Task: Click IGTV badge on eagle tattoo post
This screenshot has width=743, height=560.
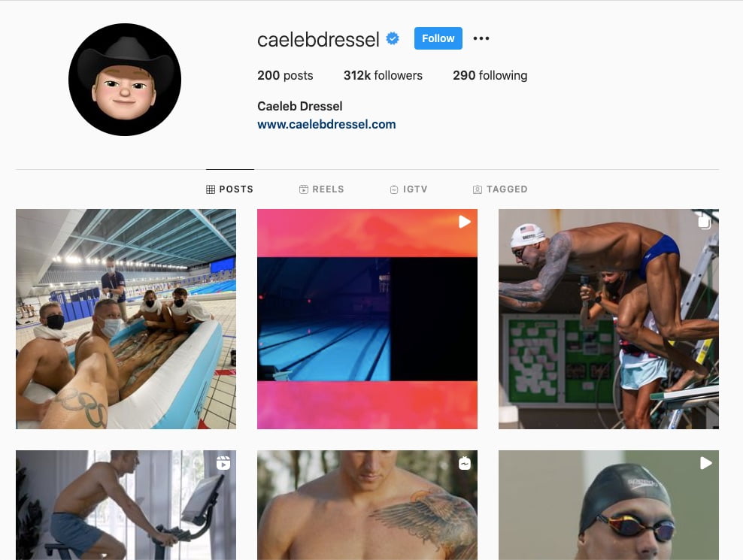Action: [465, 463]
